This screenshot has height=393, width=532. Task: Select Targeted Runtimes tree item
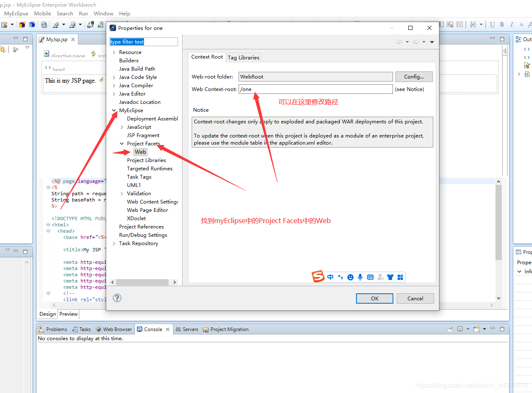[150, 169]
